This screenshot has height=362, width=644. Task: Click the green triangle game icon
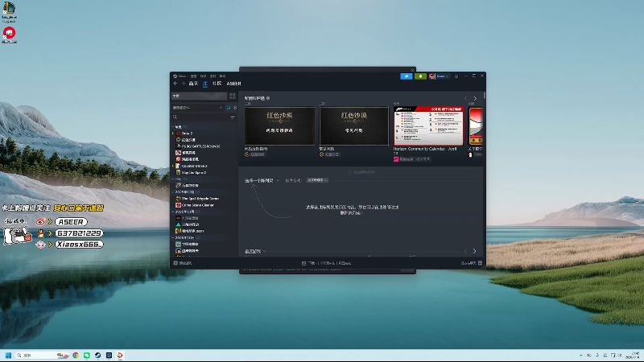pyautogui.click(x=178, y=224)
